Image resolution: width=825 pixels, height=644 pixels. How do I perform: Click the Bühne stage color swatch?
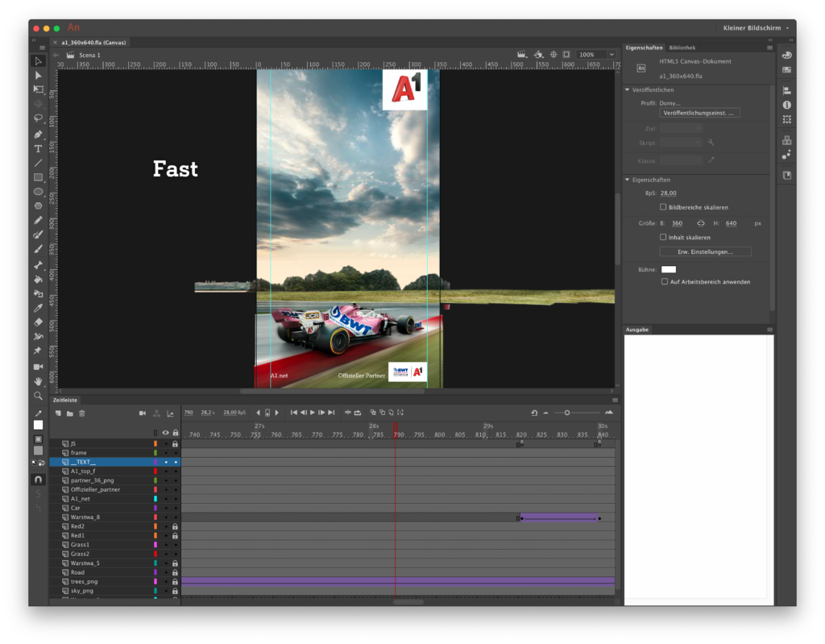point(668,269)
